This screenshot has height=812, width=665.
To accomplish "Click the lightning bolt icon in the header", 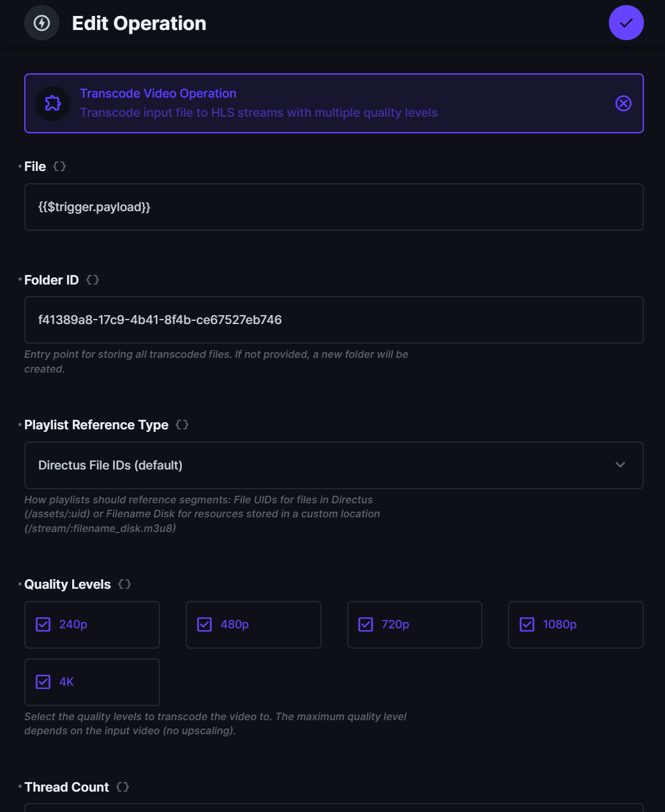I will pos(41,23).
